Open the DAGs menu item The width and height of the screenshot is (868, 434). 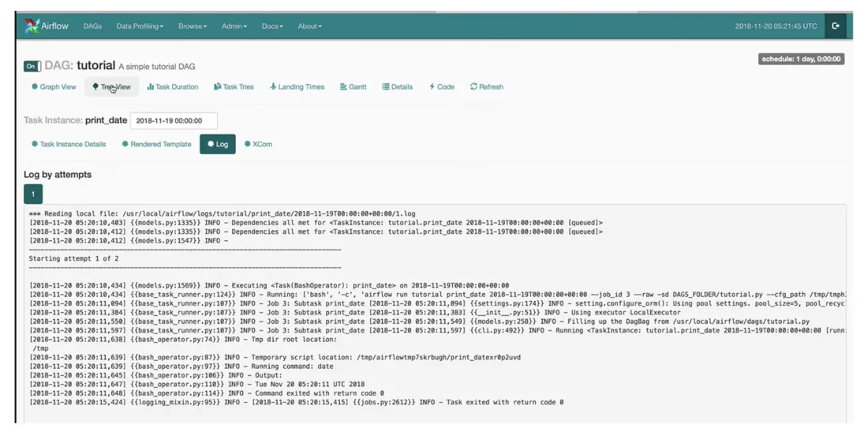pos(93,26)
